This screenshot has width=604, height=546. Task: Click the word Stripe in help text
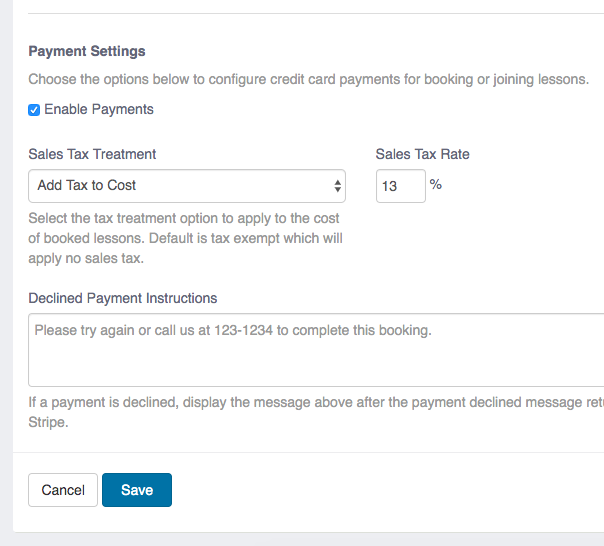[x=48, y=422]
